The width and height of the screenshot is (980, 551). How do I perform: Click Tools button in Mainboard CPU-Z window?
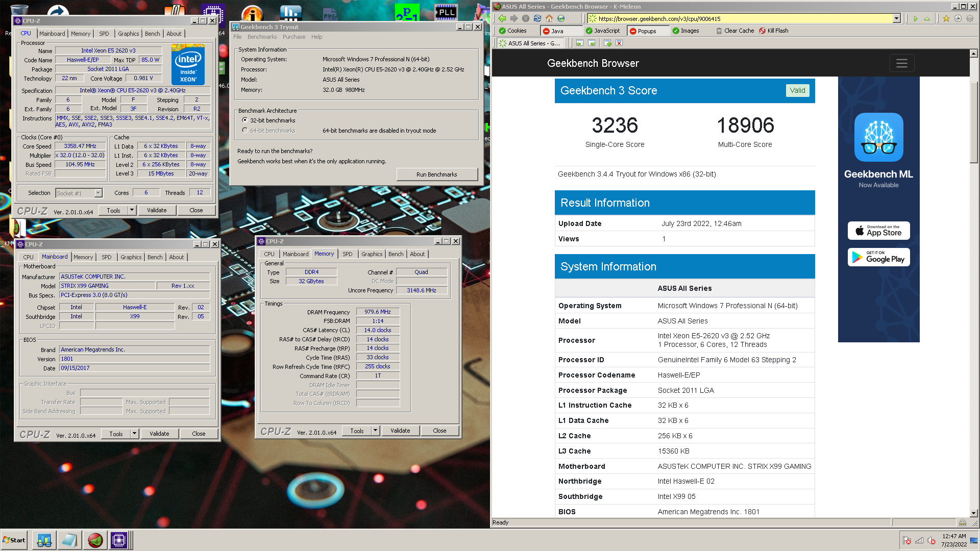pos(116,434)
